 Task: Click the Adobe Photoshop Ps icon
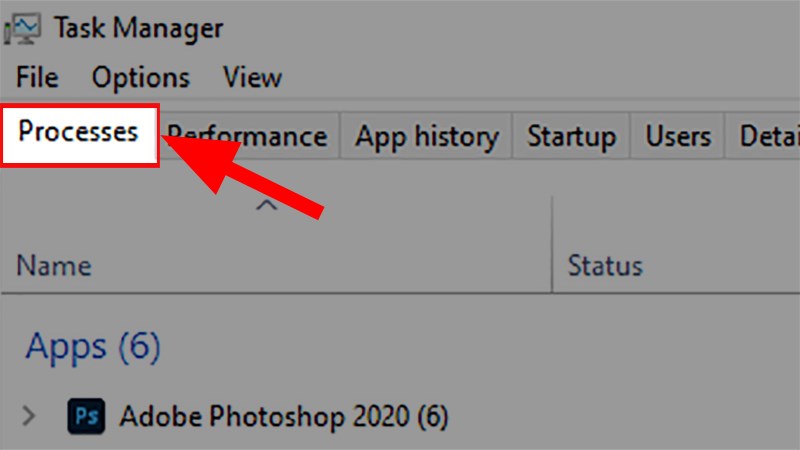coord(84,414)
